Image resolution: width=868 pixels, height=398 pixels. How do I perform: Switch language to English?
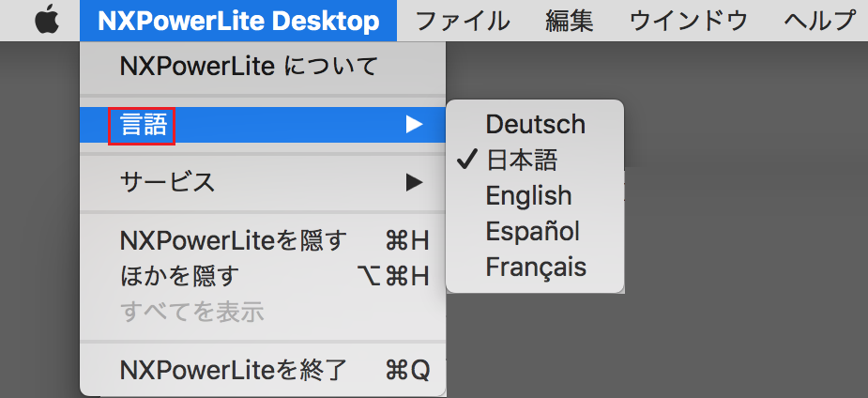535,195
